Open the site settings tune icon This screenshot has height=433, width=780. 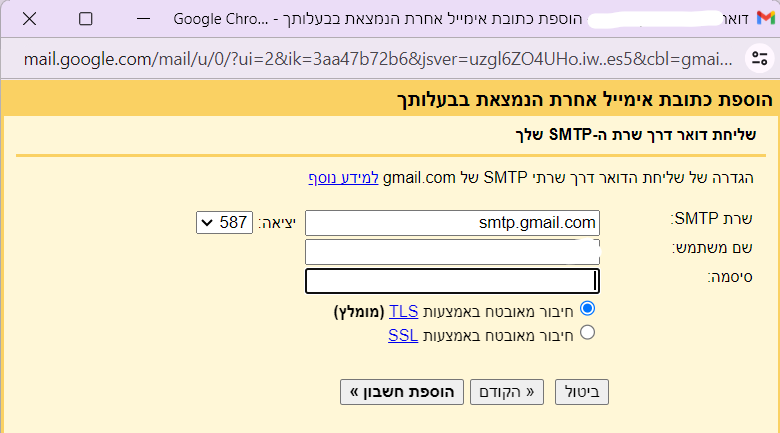click(760, 59)
